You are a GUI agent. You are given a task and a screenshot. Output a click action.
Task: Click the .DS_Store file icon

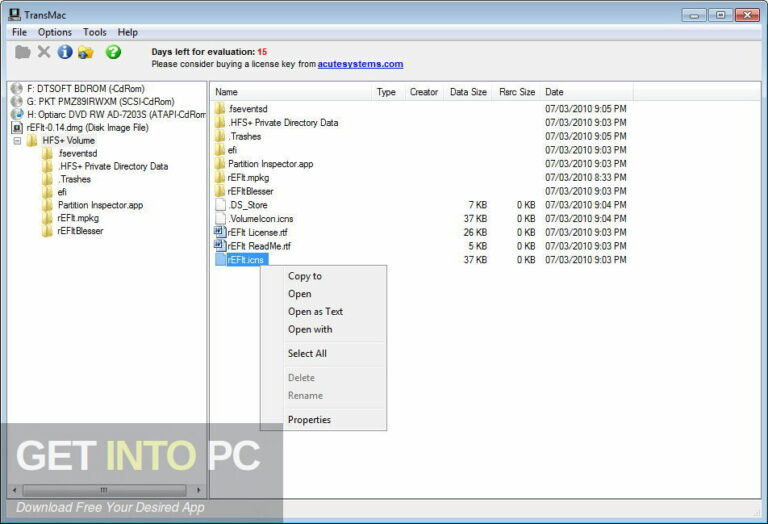[x=220, y=204]
